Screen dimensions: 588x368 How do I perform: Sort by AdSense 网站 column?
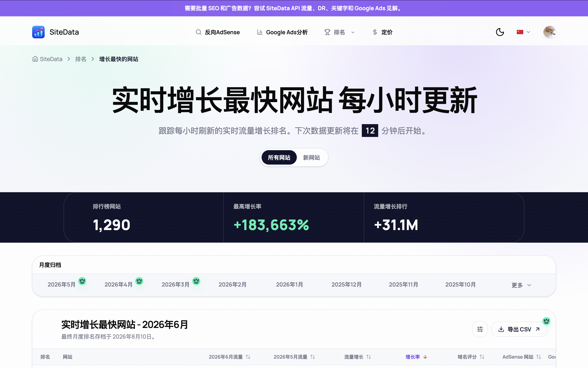(522, 357)
